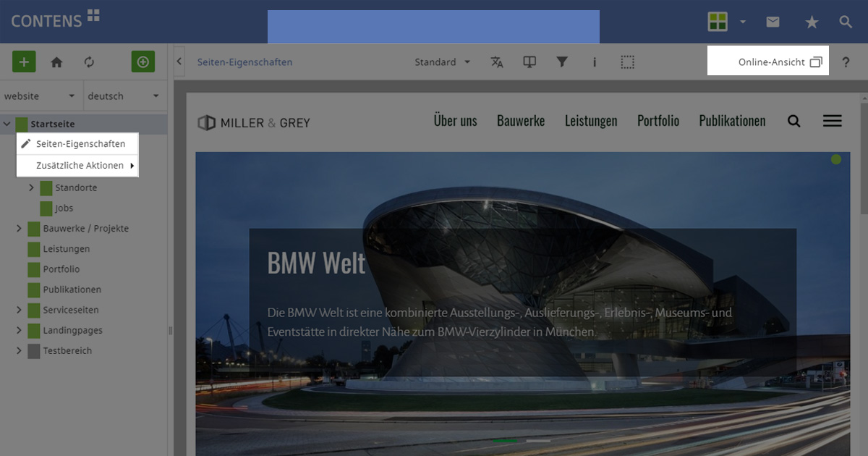Open the filter funnel icon
868x456 pixels.
[562, 62]
